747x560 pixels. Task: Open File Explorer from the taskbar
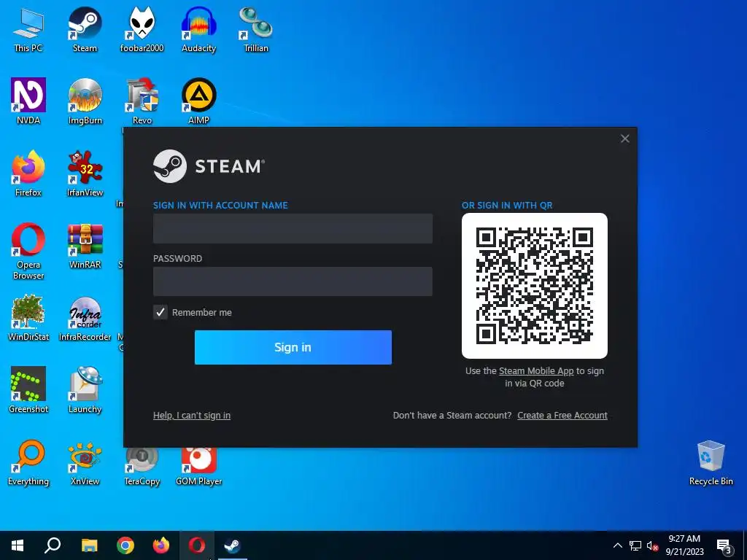(x=89, y=545)
